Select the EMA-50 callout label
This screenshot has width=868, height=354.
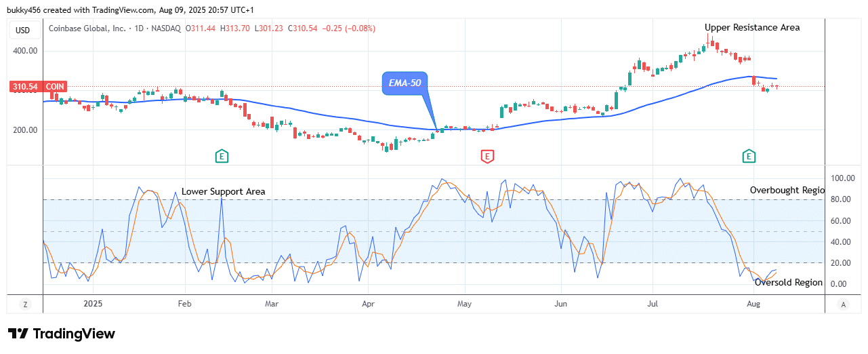pos(405,83)
